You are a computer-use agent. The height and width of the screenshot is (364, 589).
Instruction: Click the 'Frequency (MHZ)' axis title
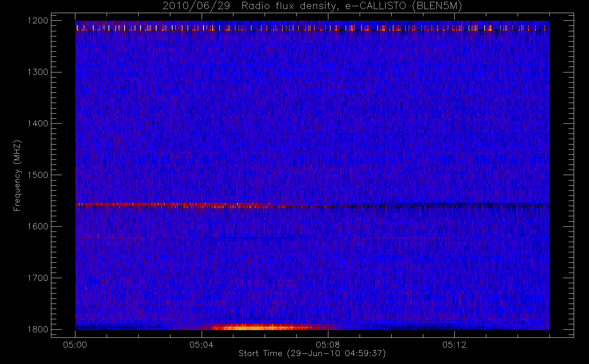tap(17, 175)
